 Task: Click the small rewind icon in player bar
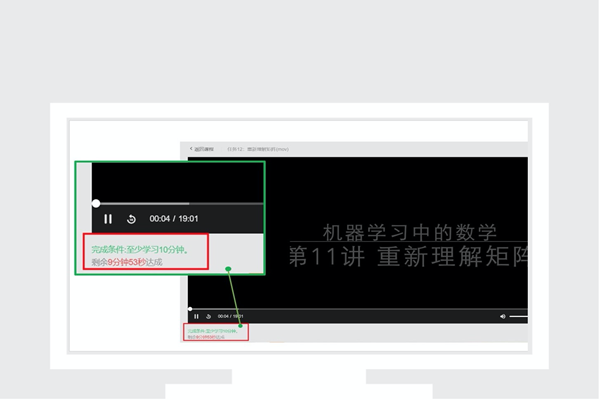coord(208,316)
